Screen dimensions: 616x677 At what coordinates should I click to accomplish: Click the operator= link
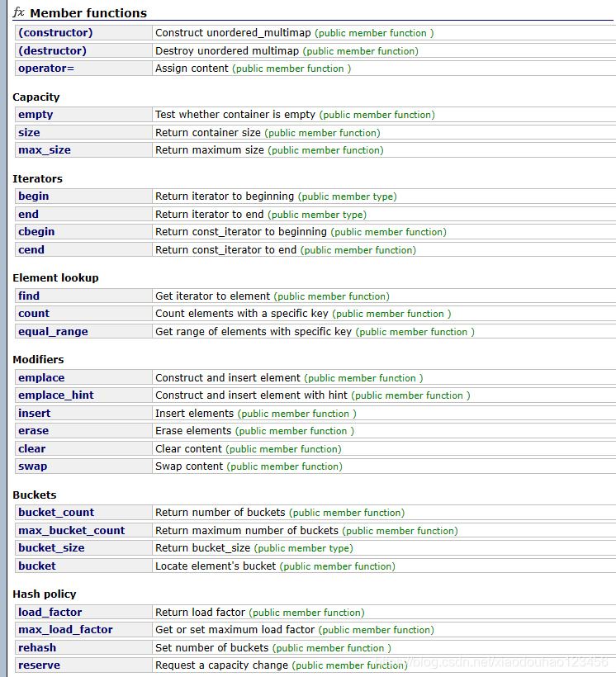(46, 69)
